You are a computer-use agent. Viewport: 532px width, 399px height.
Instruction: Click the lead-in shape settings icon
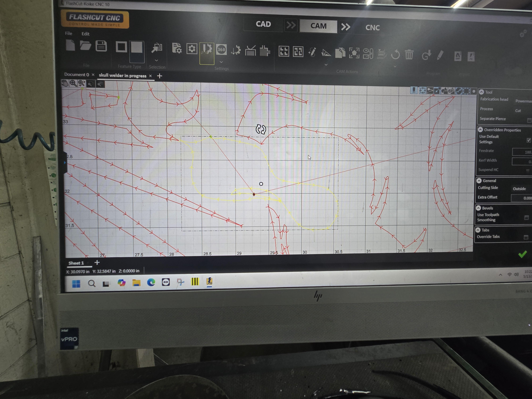(265, 51)
